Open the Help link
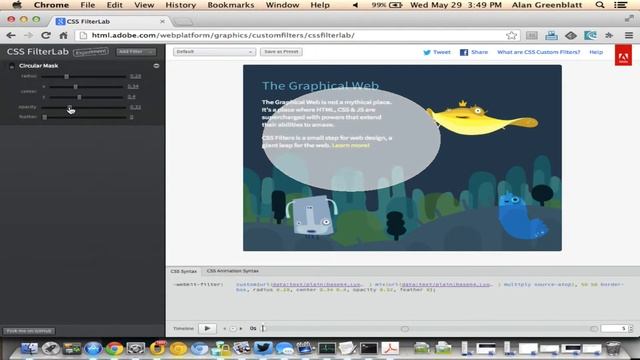 point(596,52)
